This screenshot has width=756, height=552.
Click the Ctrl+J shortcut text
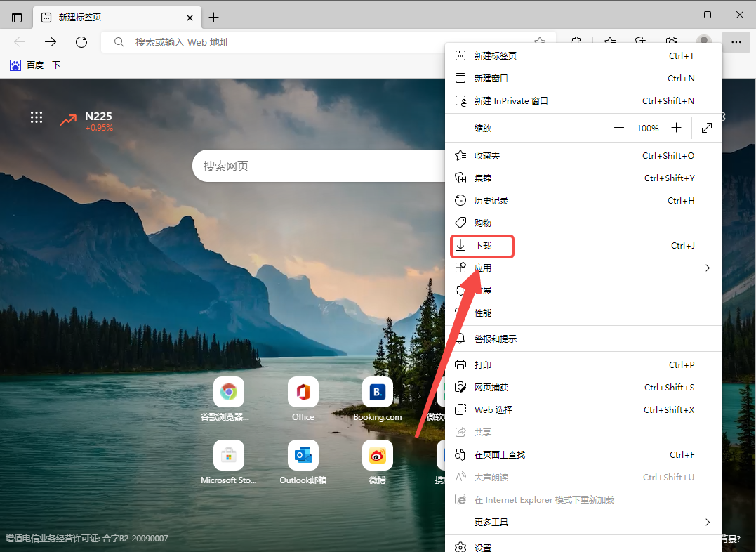[683, 246]
